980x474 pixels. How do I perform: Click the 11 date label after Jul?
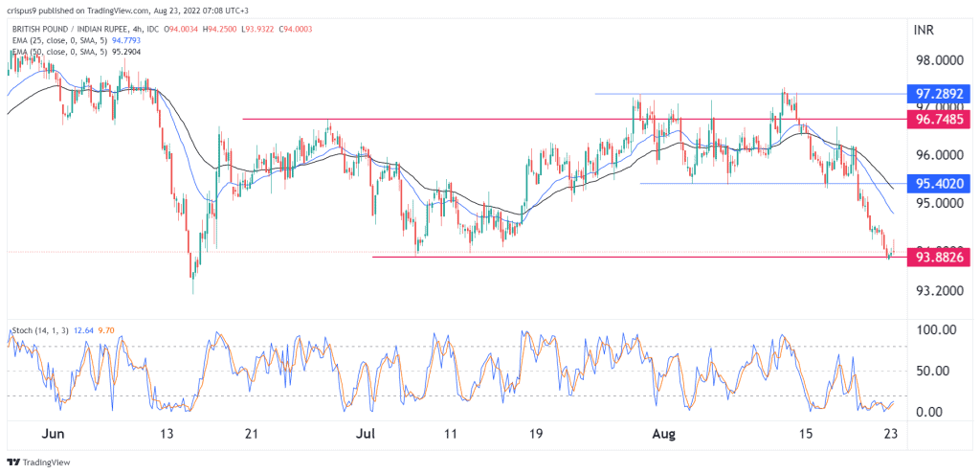[453, 434]
